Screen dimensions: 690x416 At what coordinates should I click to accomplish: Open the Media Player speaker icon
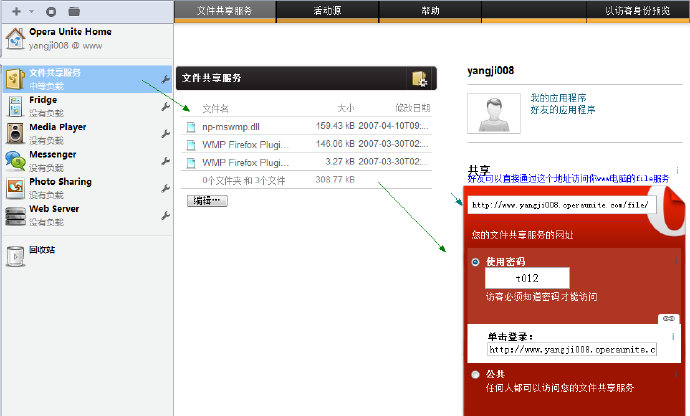pyautogui.click(x=15, y=133)
